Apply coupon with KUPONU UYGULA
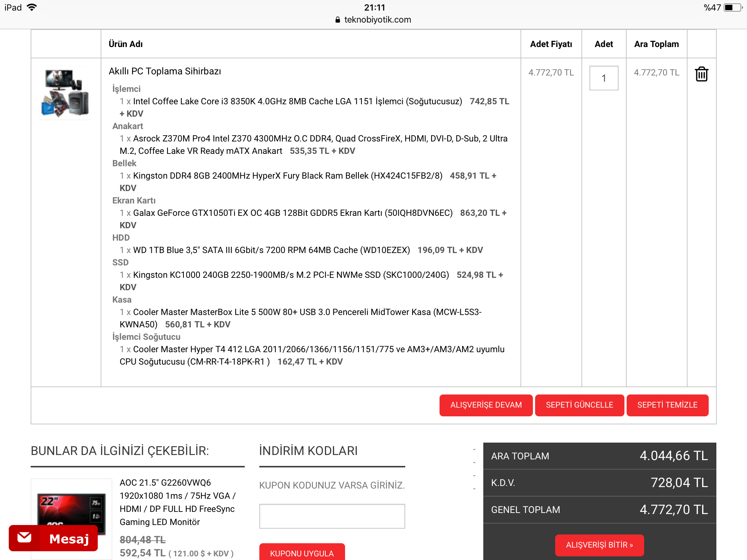Viewport: 747px width, 560px height. coord(302,553)
